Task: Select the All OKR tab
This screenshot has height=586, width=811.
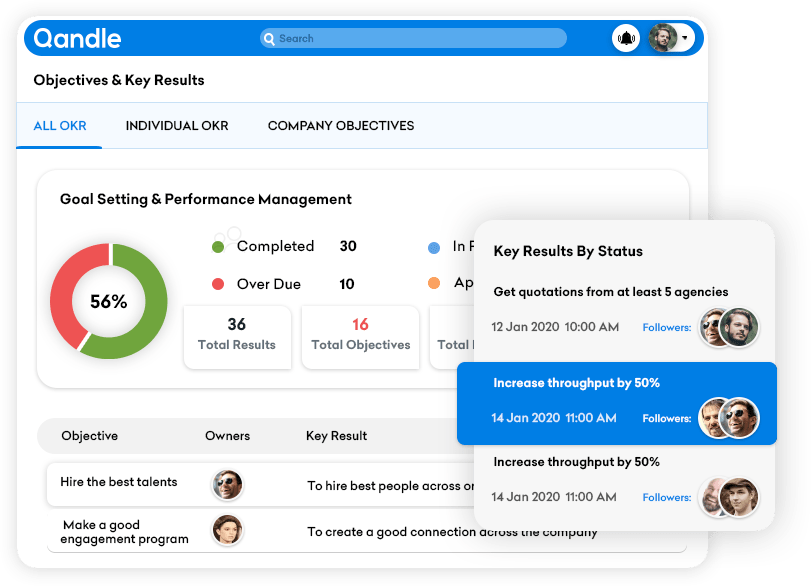Action: 60,126
